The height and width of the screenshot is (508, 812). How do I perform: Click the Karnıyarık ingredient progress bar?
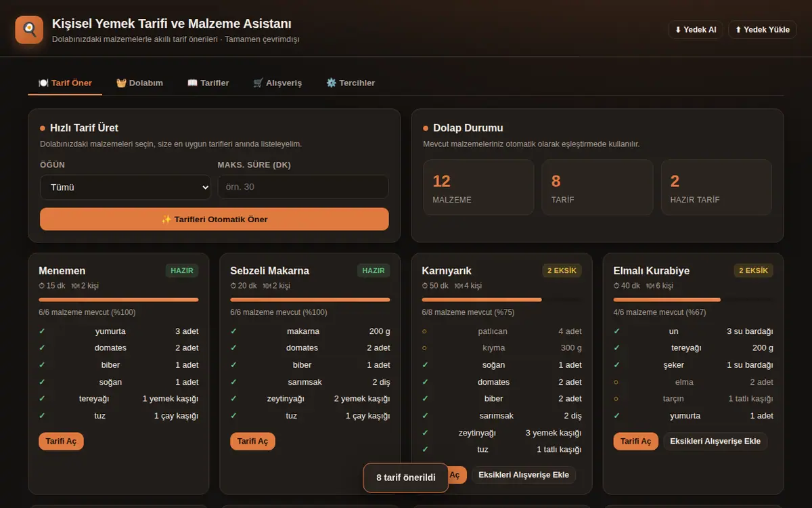coord(501,299)
